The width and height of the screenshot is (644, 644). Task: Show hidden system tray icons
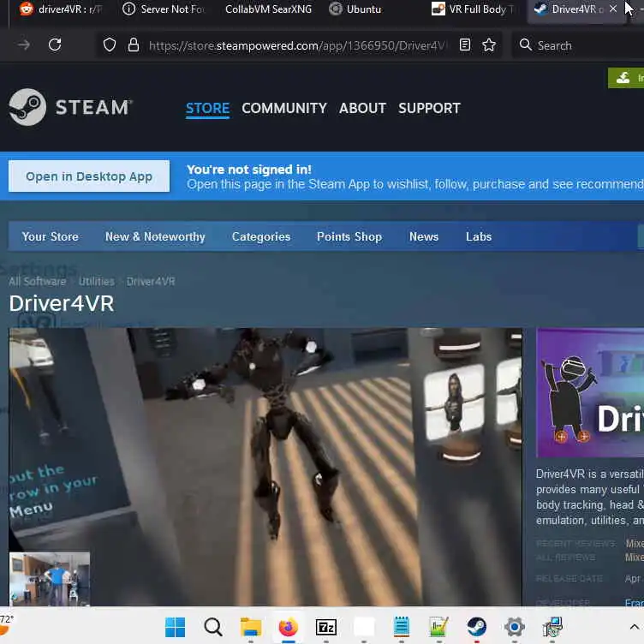click(634, 627)
